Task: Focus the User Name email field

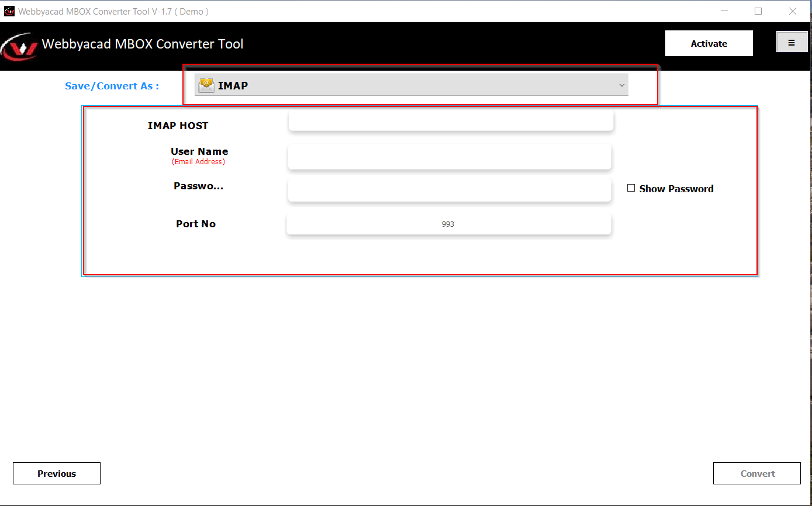Action: (450, 157)
